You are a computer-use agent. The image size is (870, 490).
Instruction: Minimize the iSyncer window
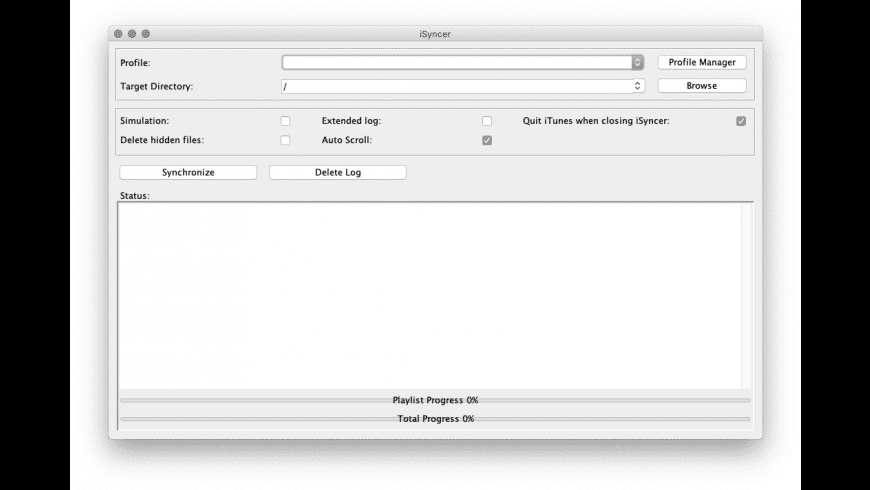[x=132, y=34]
